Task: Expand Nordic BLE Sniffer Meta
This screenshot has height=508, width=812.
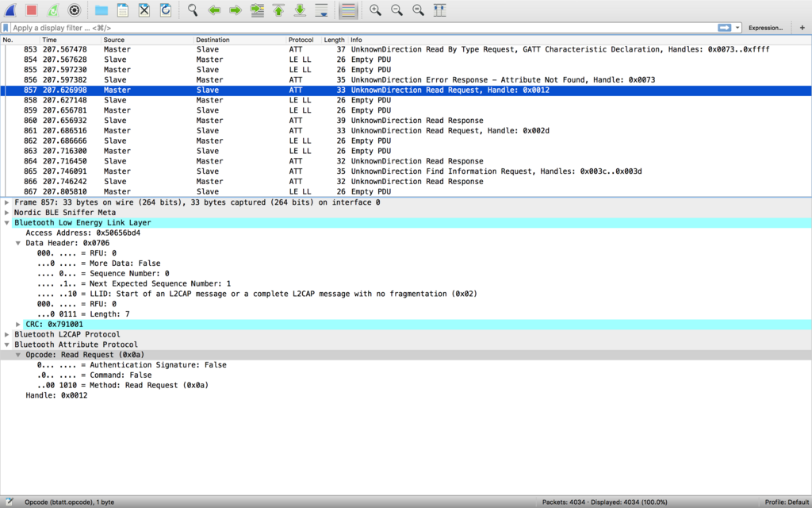Action: click(x=6, y=213)
